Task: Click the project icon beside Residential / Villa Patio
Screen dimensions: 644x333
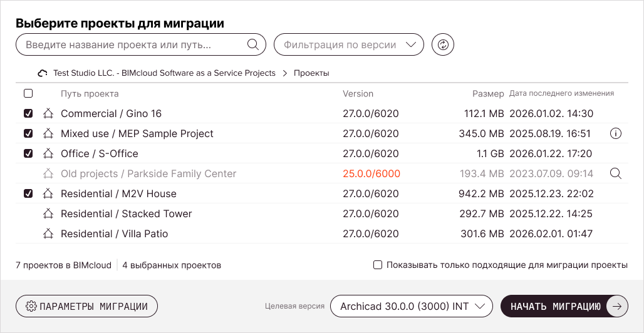Action: 48,233
